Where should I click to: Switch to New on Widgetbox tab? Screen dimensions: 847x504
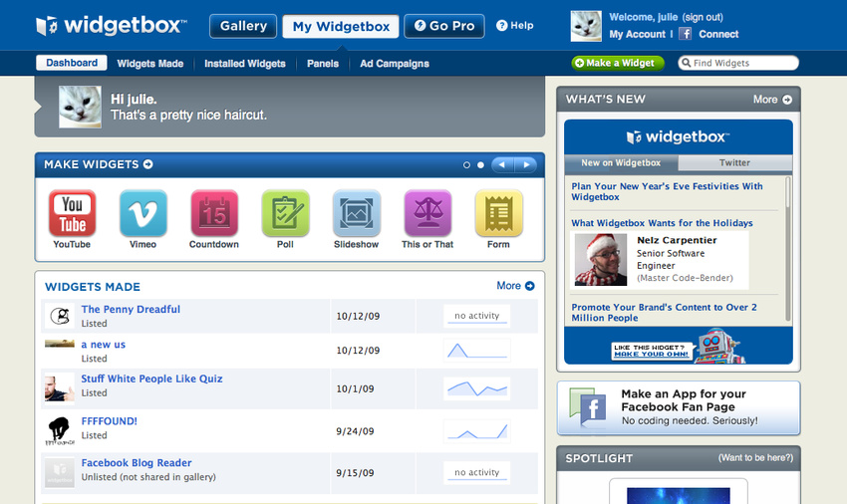(621, 162)
